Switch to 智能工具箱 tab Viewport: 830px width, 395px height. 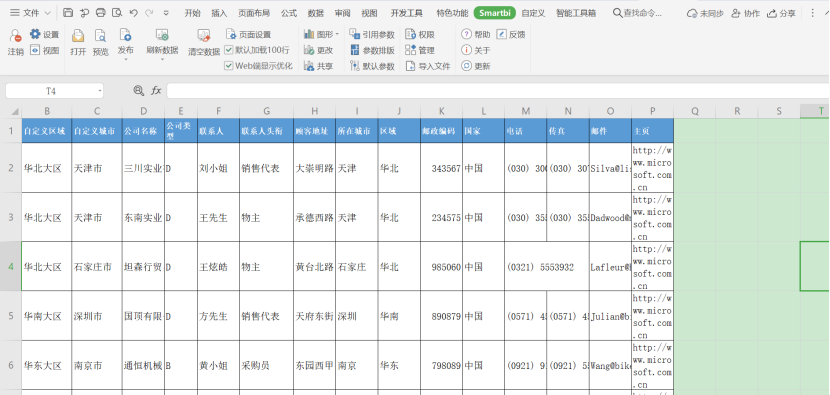pos(576,13)
